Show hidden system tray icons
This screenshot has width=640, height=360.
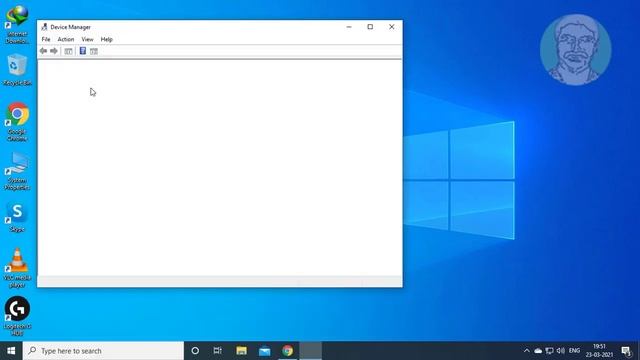pos(527,351)
